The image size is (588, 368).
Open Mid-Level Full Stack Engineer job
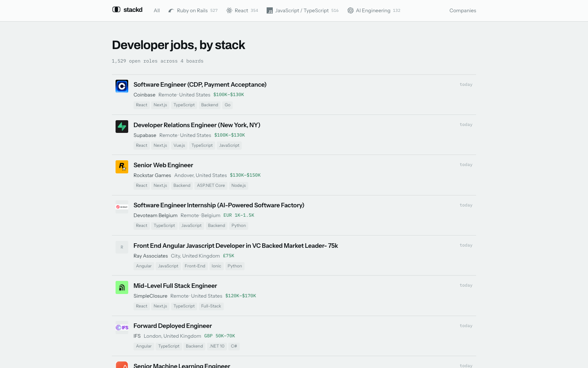click(175, 286)
